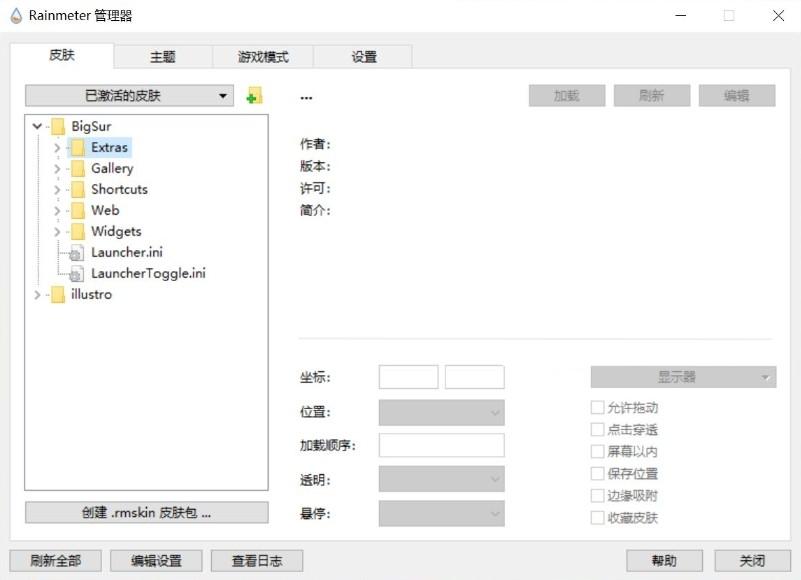
Task: Collapse the BigSur tree node
Action: (x=37, y=126)
